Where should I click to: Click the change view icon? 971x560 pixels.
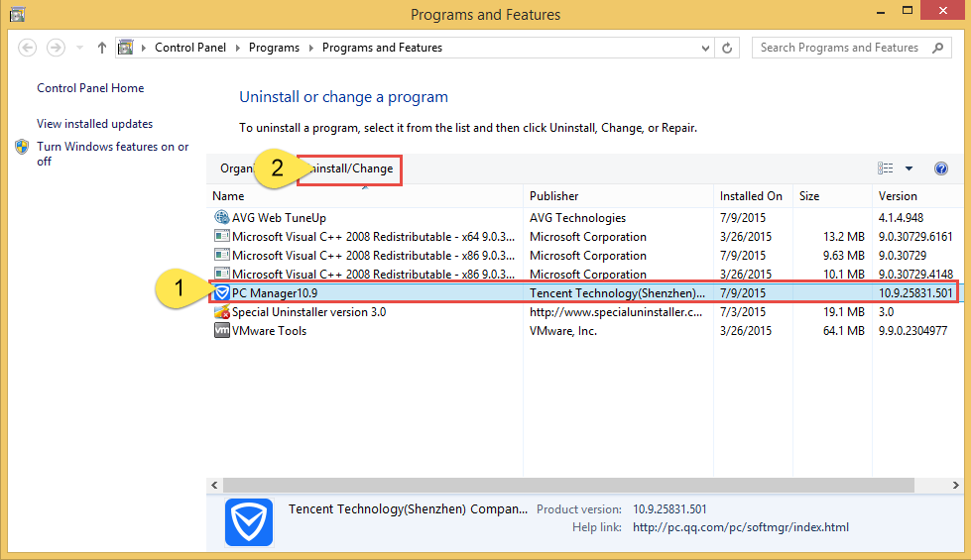886,168
